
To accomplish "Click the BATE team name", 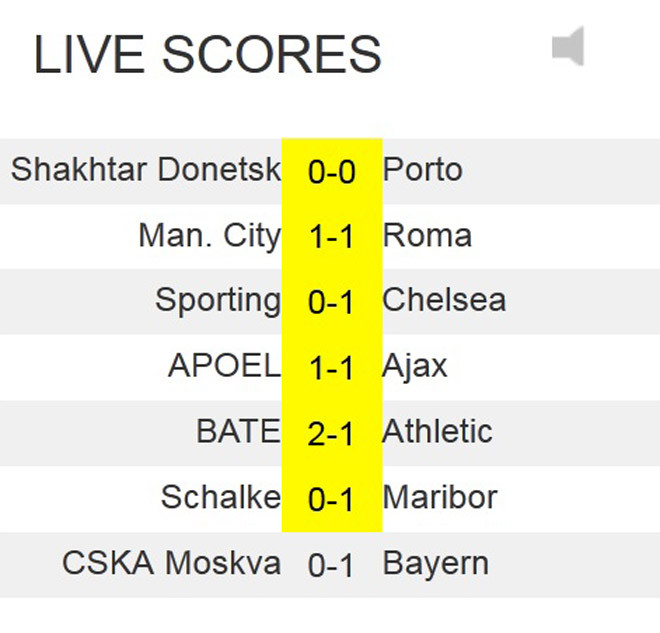I will pyautogui.click(x=238, y=431).
